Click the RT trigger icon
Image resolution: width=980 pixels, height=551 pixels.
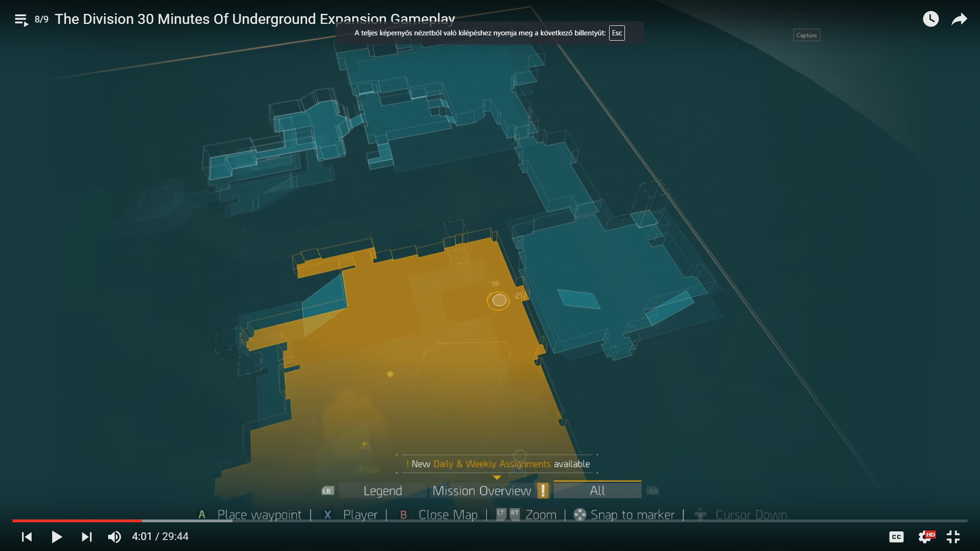pyautogui.click(x=514, y=514)
